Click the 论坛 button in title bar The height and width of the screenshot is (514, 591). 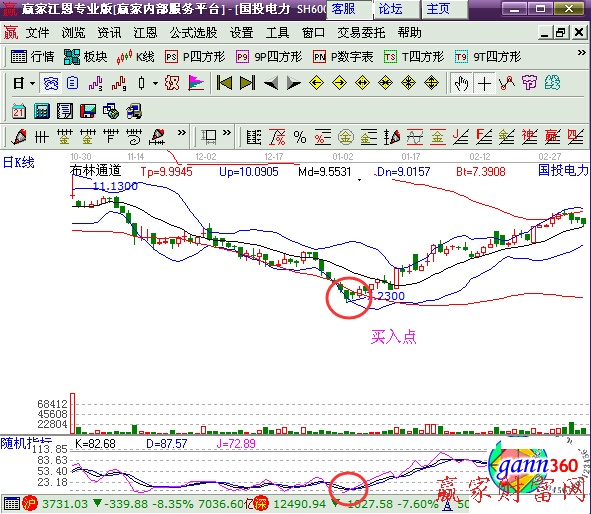397,9
